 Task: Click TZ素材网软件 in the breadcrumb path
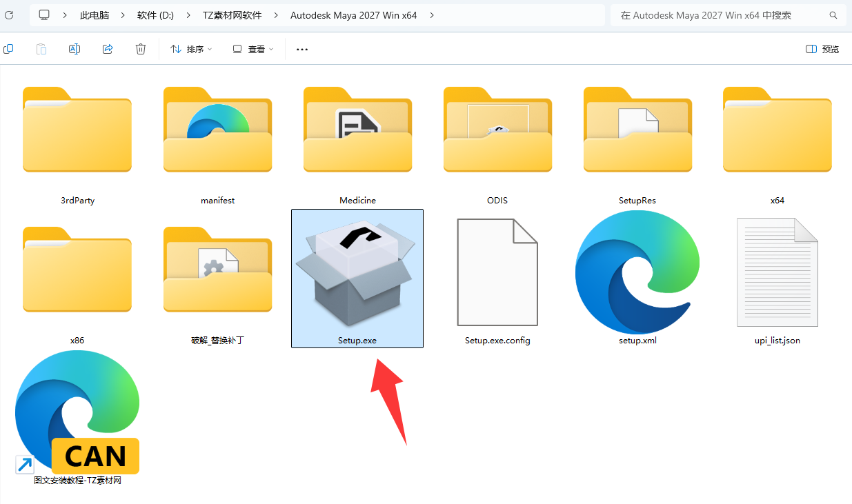click(231, 14)
